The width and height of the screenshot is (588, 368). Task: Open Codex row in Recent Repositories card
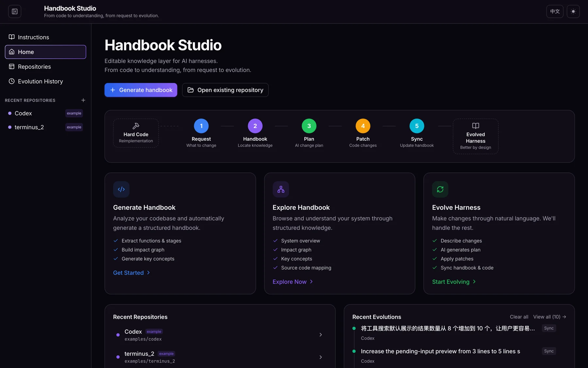pyautogui.click(x=220, y=335)
